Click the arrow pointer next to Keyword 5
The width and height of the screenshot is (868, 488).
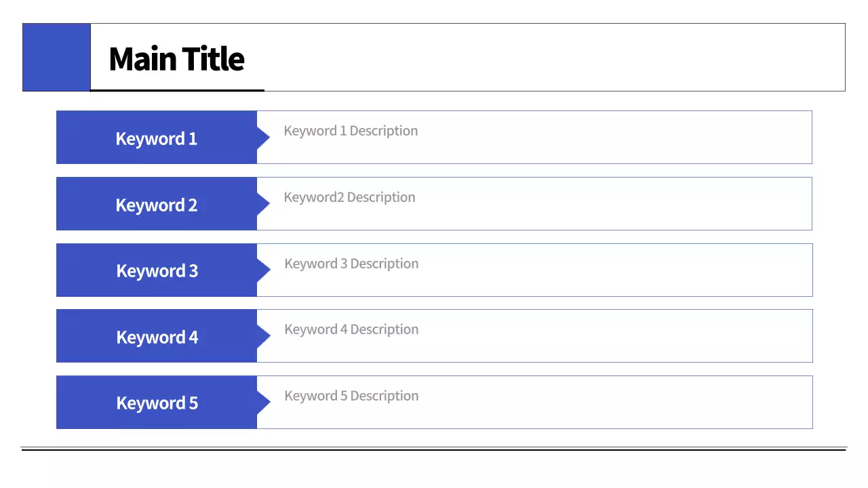click(x=263, y=402)
